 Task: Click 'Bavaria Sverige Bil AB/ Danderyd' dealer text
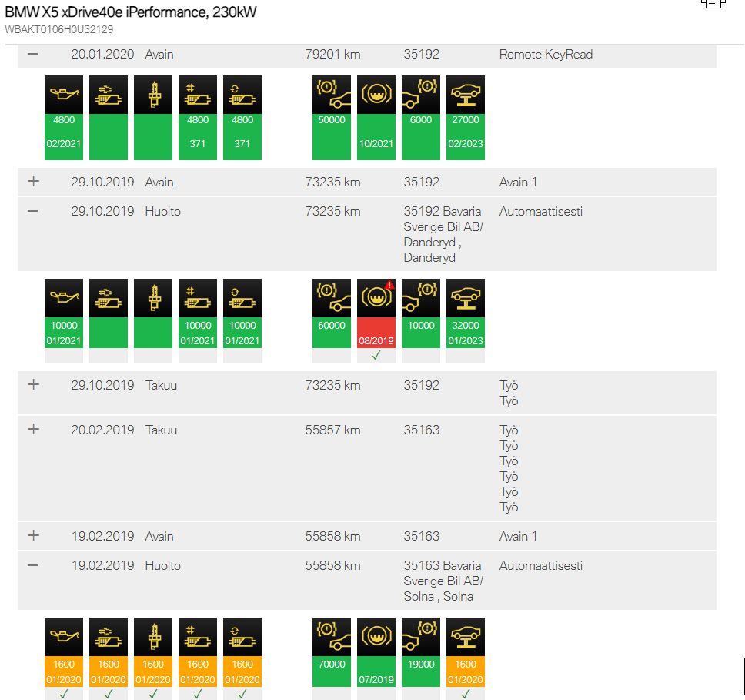(x=443, y=234)
